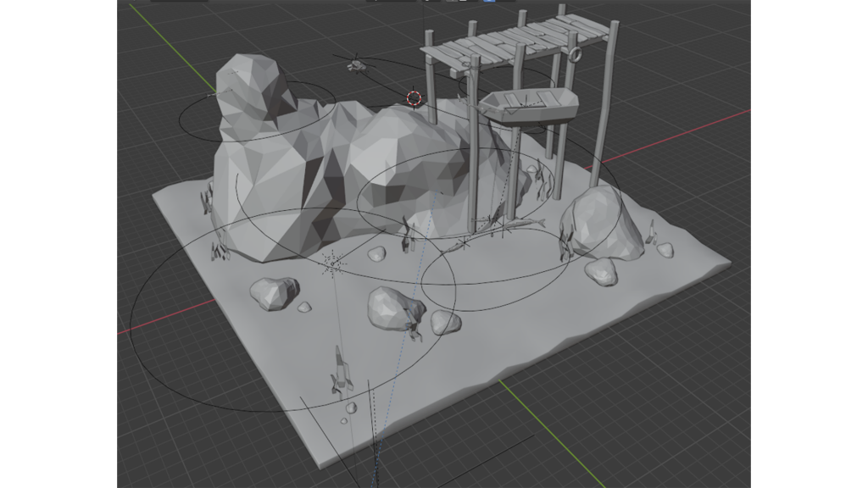This screenshot has height=488, width=868.
Task: Select the seaweed plant at the front of the sand
Action: pos(339,373)
